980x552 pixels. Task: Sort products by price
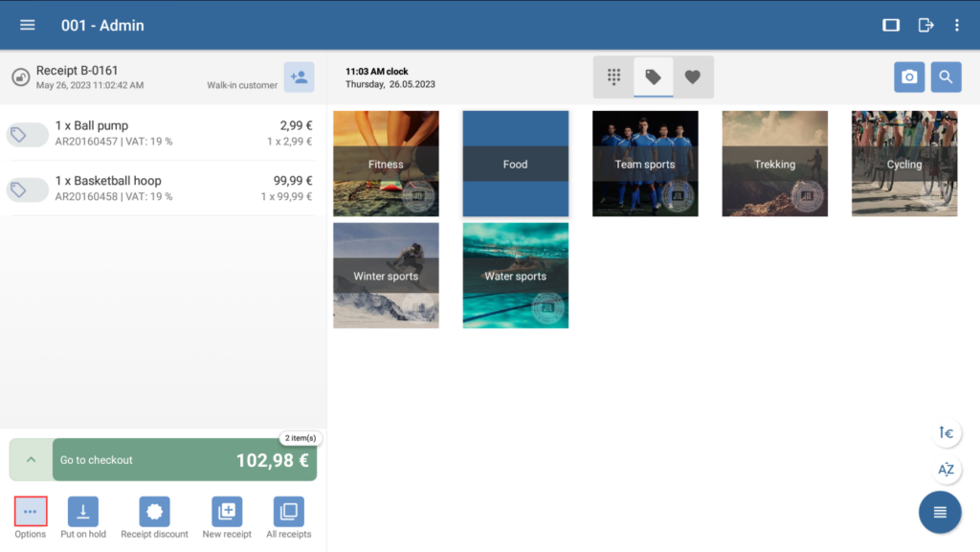tap(947, 433)
